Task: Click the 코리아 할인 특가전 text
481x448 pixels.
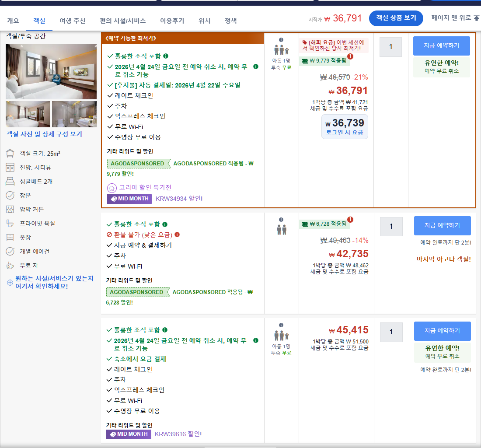Action: (x=145, y=188)
